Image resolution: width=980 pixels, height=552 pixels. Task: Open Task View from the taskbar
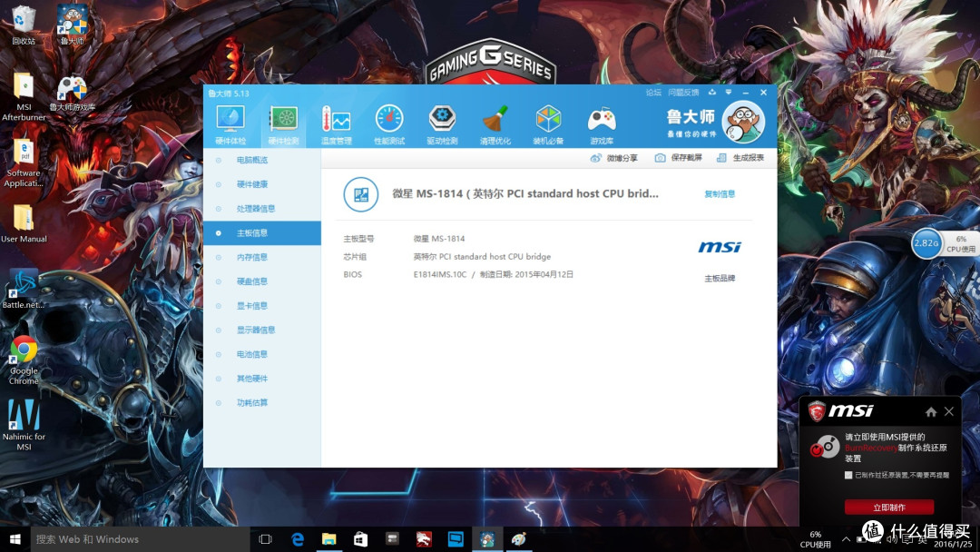click(x=265, y=539)
